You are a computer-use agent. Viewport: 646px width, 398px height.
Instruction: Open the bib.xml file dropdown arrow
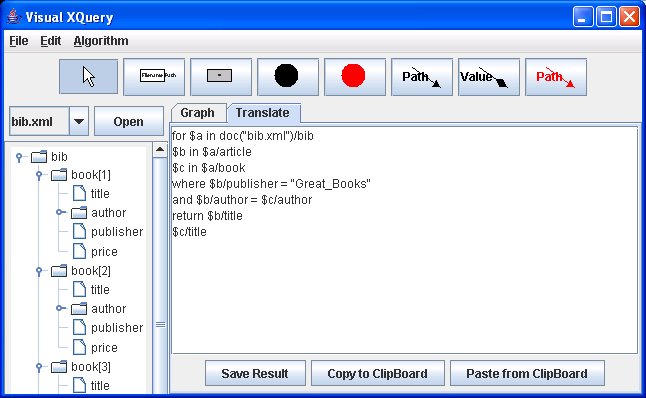tap(79, 121)
